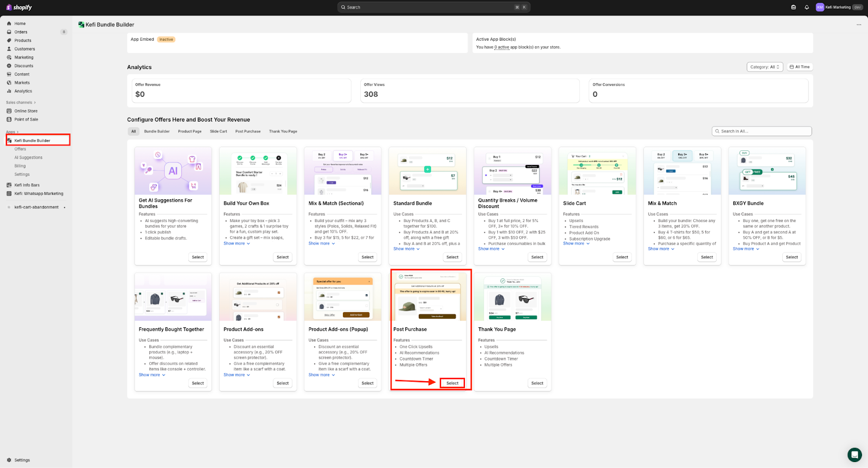
Task: Expand the Sales channels section
Action: pyautogui.click(x=21, y=103)
